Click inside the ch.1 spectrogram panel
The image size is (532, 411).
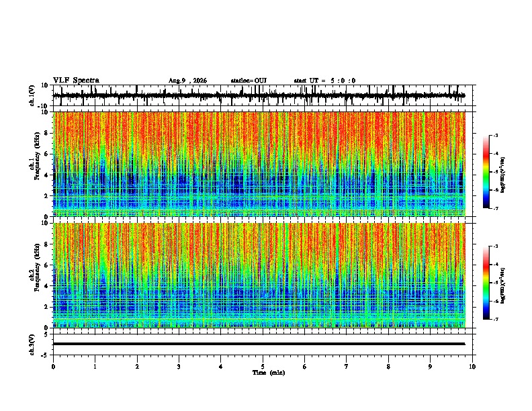[x=259, y=164]
